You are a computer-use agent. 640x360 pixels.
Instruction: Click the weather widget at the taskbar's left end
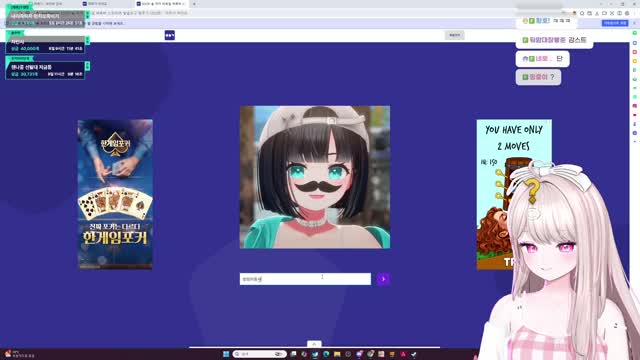coord(20,354)
